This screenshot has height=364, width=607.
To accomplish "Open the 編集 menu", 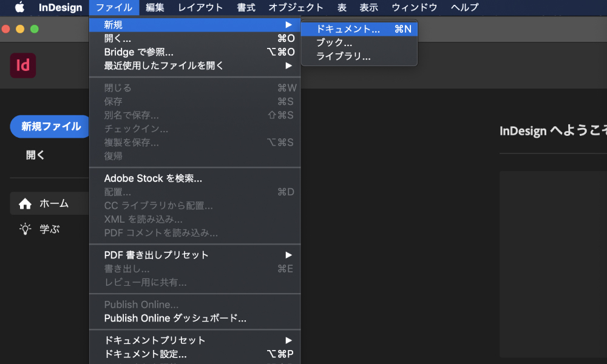I will (155, 7).
